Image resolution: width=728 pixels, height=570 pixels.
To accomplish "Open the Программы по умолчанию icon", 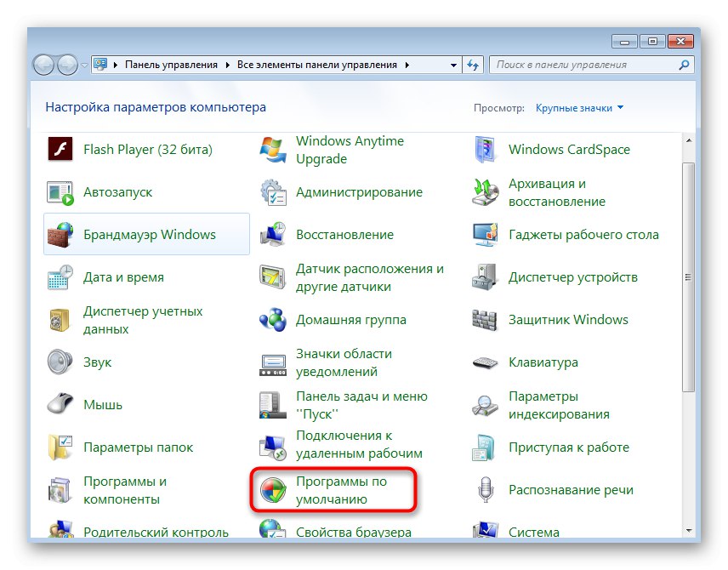I will [273, 490].
